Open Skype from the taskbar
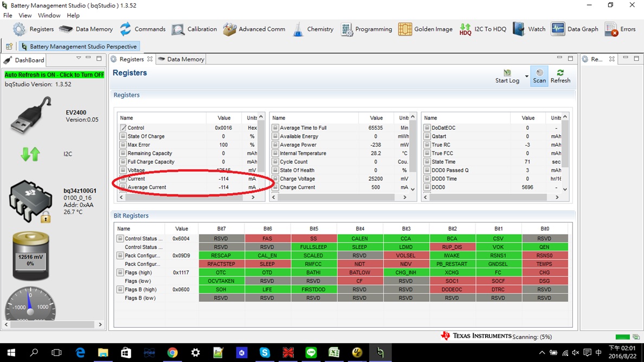Image resolution: width=644 pixels, height=362 pixels. click(265, 353)
